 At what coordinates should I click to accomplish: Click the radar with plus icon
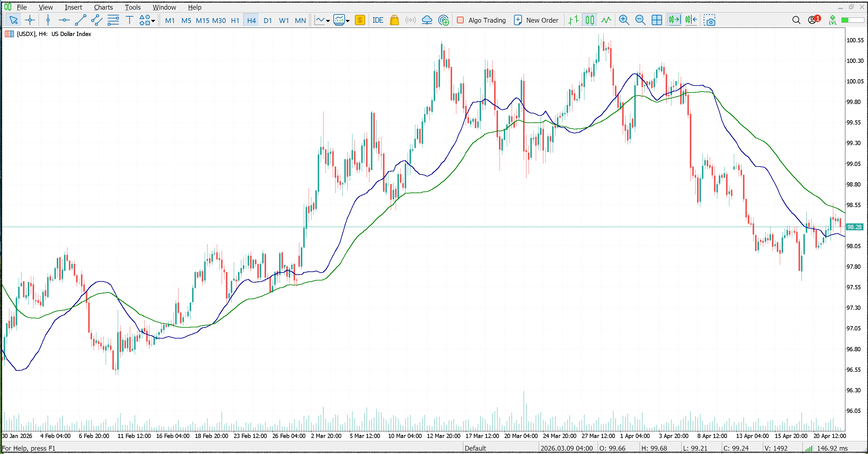pyautogui.click(x=443, y=20)
